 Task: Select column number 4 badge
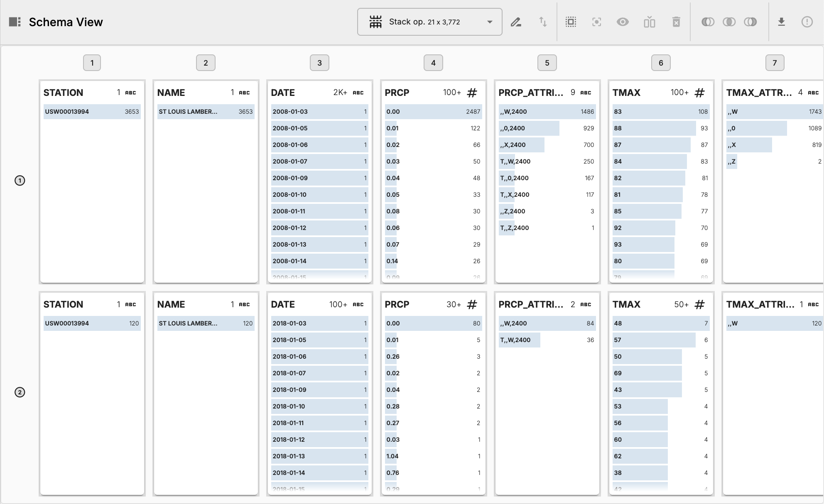[x=433, y=63]
